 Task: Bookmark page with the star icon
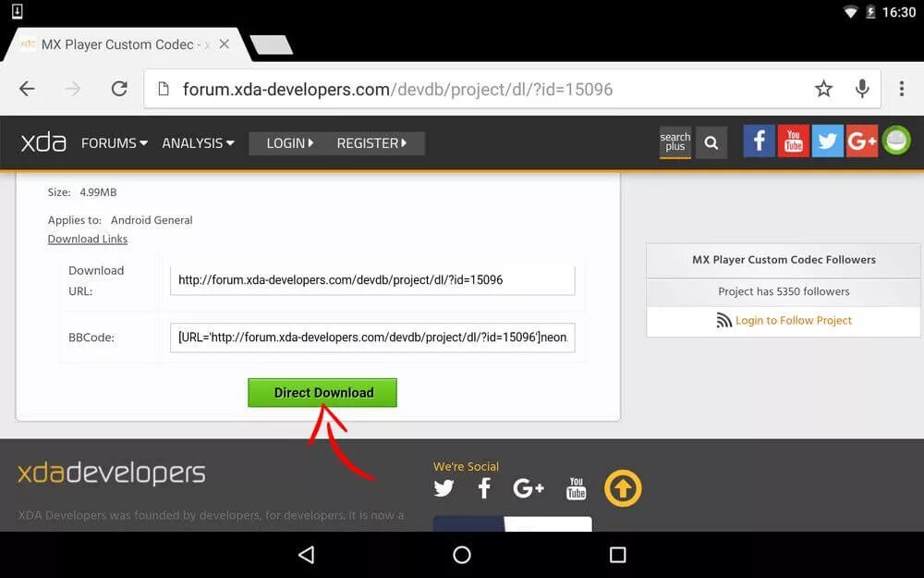pos(823,89)
